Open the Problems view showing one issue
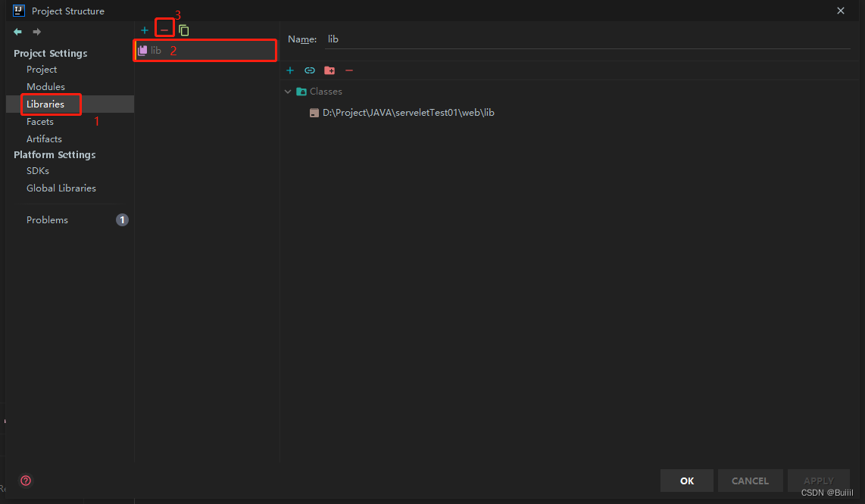 47,219
